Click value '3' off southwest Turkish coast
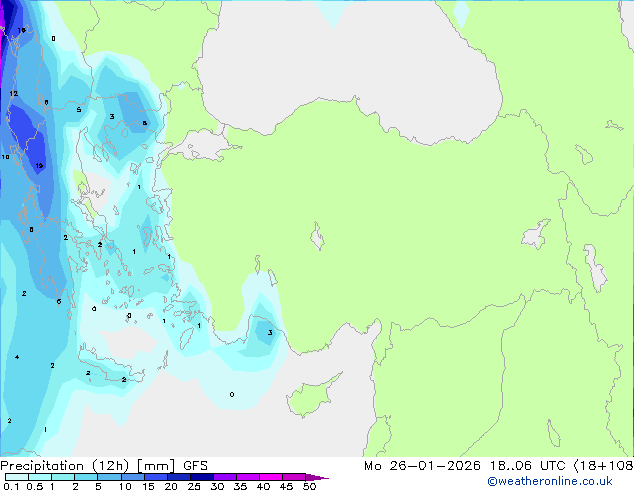634x490 pixels. pyautogui.click(x=270, y=333)
